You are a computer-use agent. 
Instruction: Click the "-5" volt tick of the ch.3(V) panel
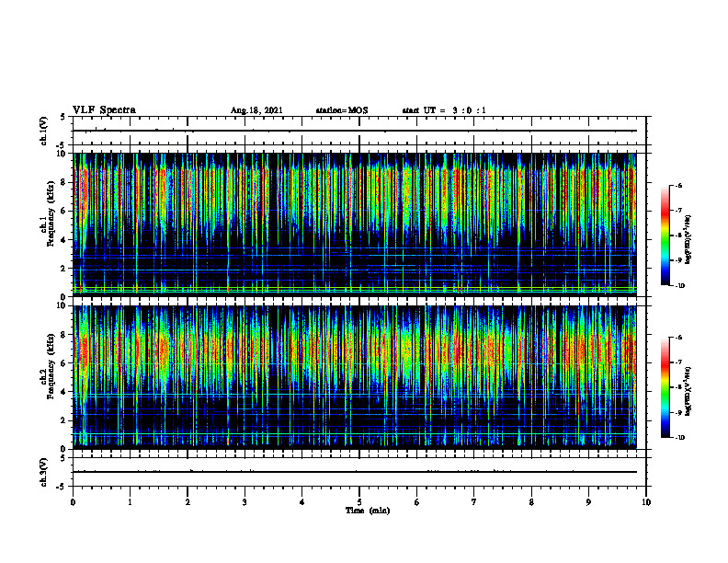(62, 487)
